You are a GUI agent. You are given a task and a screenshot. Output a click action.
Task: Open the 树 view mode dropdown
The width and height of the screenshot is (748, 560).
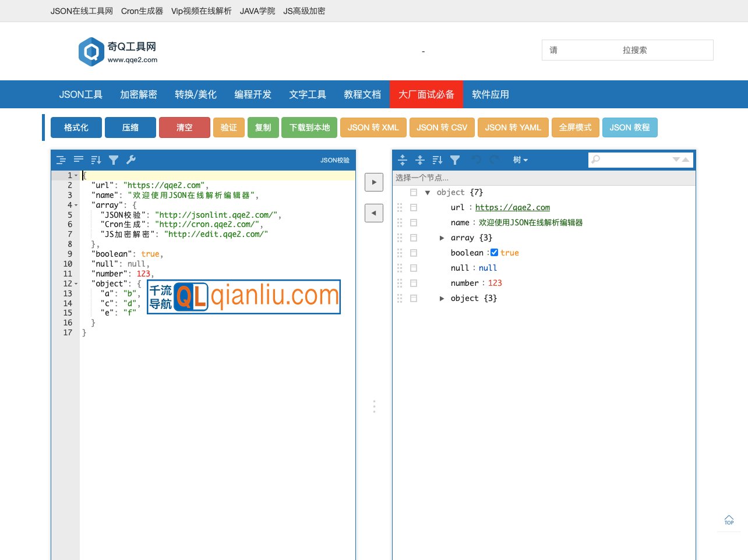(x=520, y=160)
